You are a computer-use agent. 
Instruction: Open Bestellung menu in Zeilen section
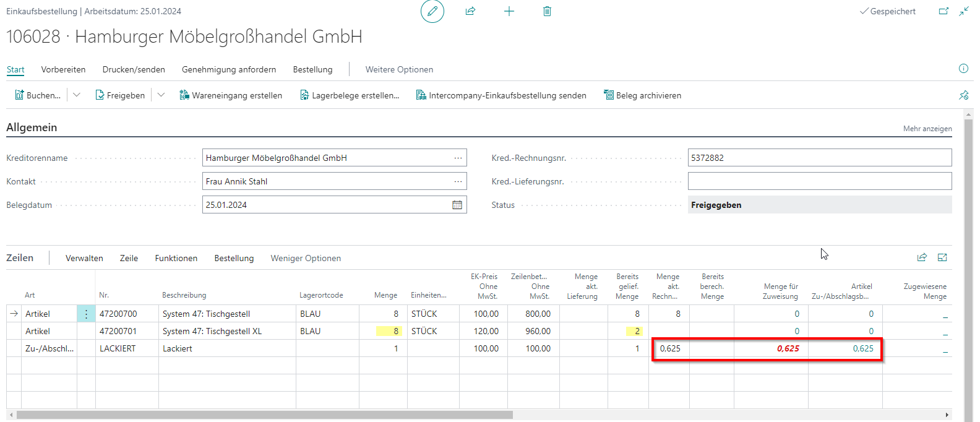(x=234, y=258)
